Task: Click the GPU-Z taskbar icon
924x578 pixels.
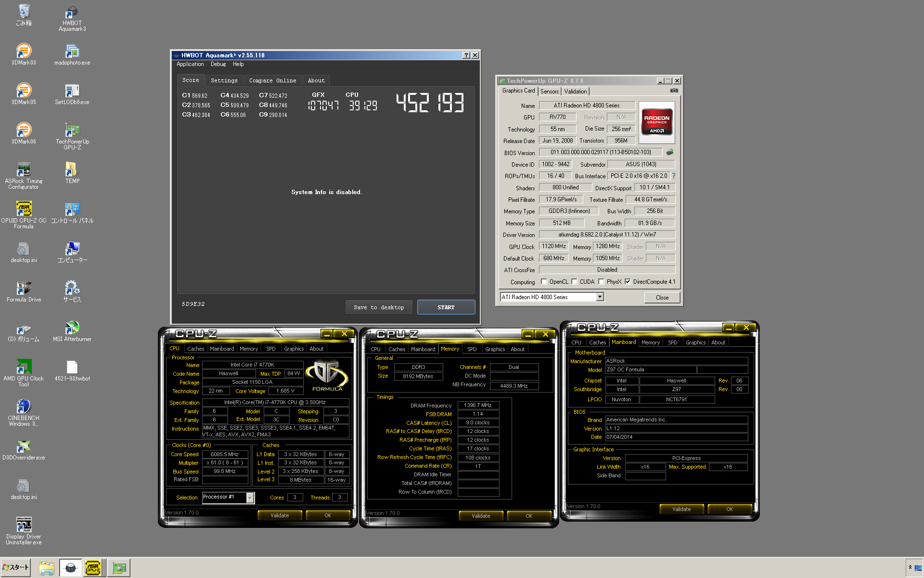Action: click(x=119, y=568)
